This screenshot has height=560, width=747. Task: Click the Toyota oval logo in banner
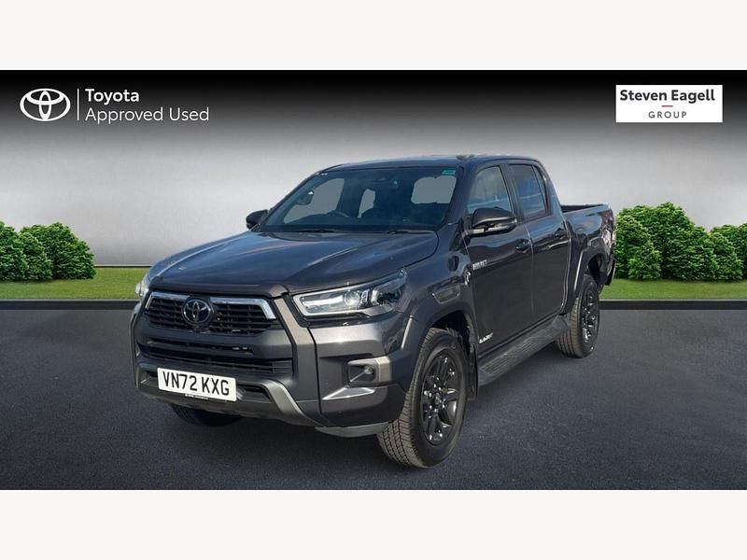click(45, 105)
